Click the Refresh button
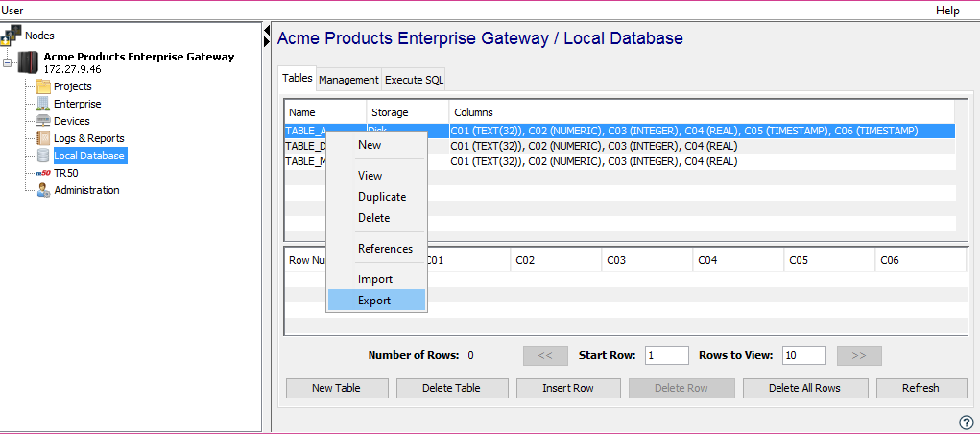This screenshot has width=980, height=434. (x=920, y=388)
